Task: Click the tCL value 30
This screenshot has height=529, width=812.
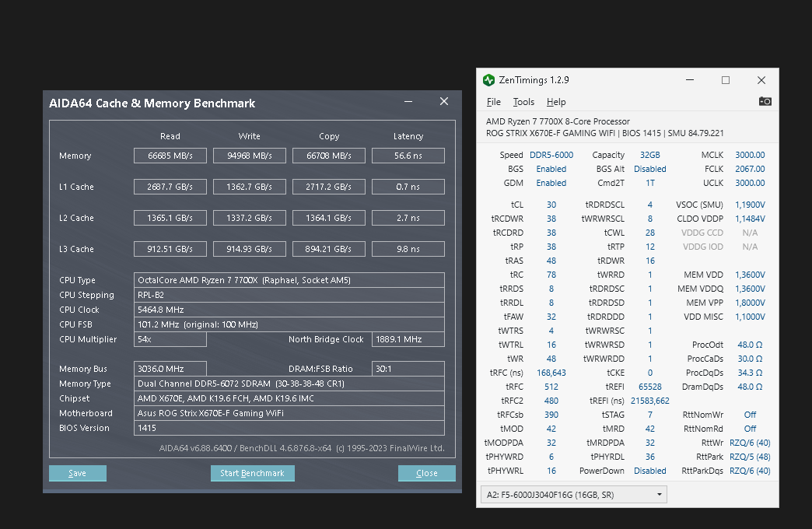Action: 551,205
